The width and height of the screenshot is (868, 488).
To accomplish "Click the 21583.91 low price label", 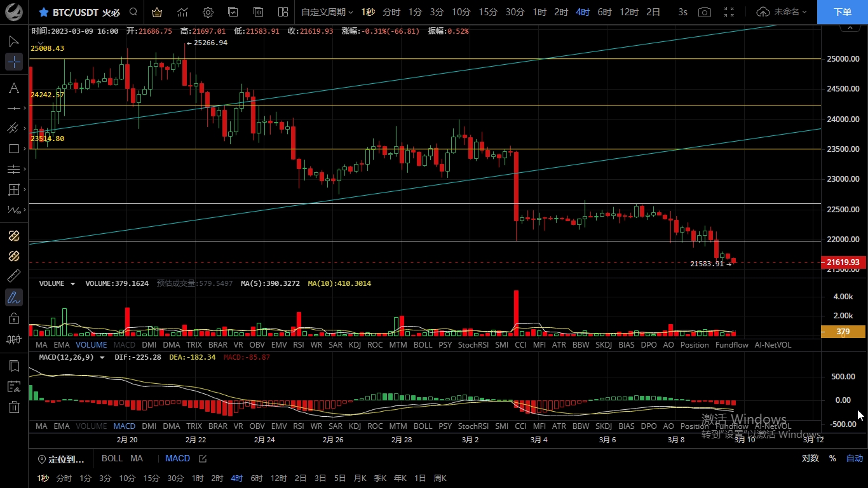I will point(707,264).
